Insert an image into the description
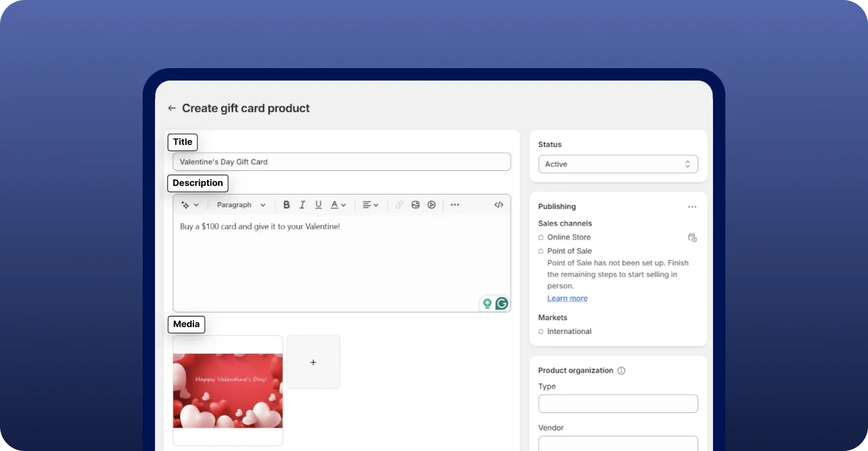Screen dimensions: 868x451 (415, 204)
